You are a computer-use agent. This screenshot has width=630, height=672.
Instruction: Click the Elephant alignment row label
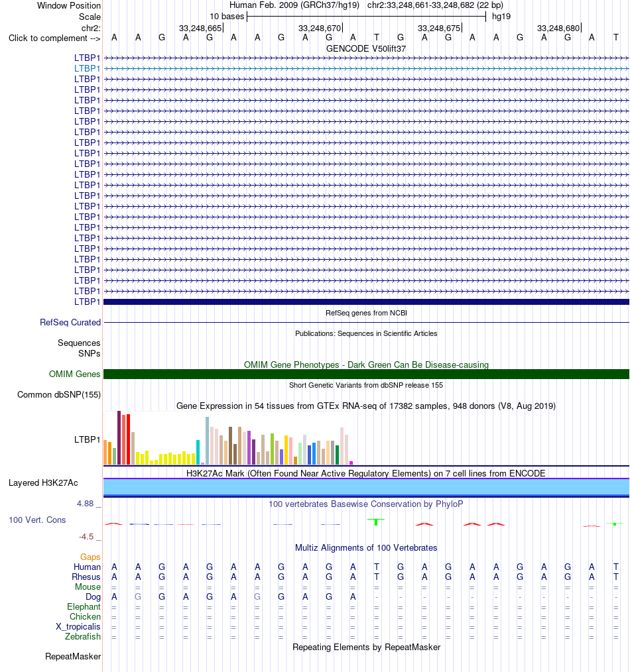click(84, 607)
